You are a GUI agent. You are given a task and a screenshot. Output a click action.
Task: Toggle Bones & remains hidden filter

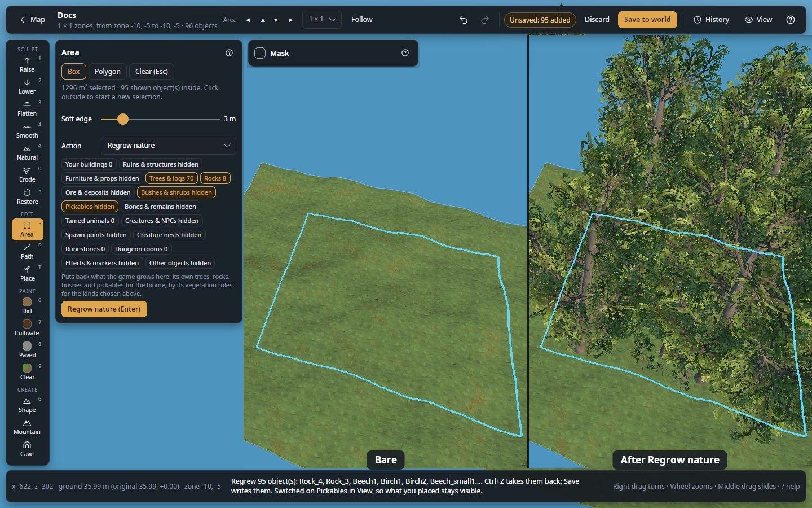[x=160, y=207]
